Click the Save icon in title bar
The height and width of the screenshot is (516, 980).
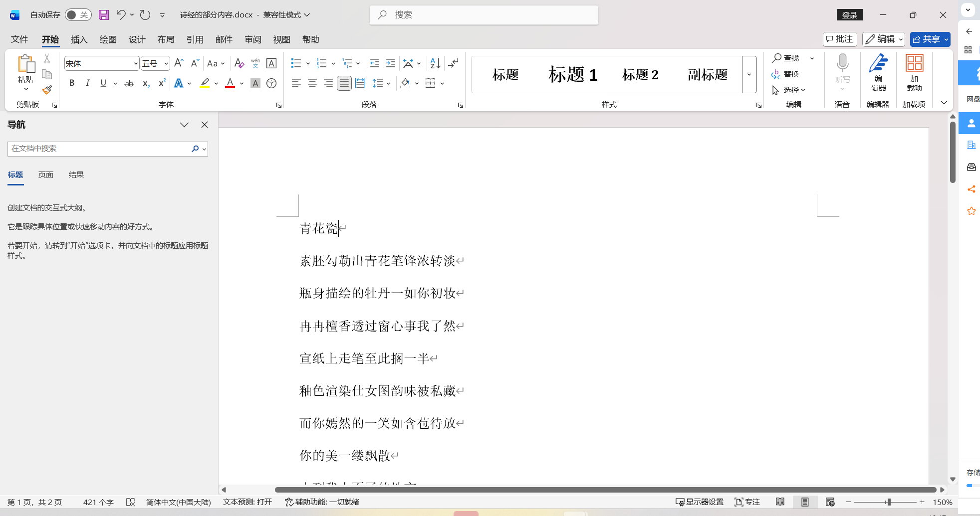104,15
